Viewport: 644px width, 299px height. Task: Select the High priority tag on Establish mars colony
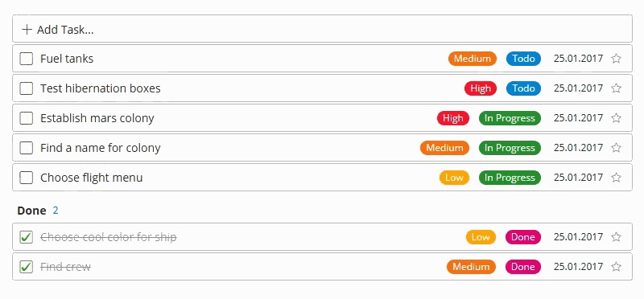point(453,118)
